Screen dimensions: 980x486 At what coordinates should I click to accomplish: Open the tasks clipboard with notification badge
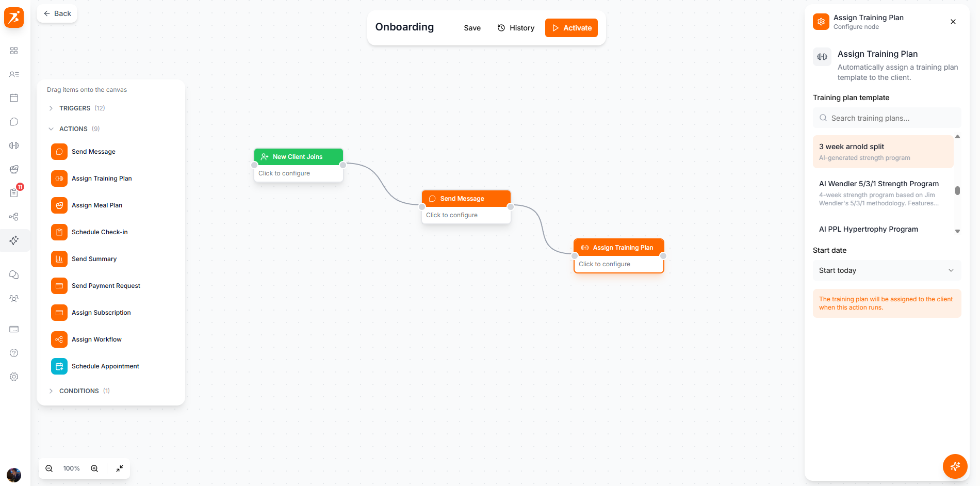coord(14,192)
